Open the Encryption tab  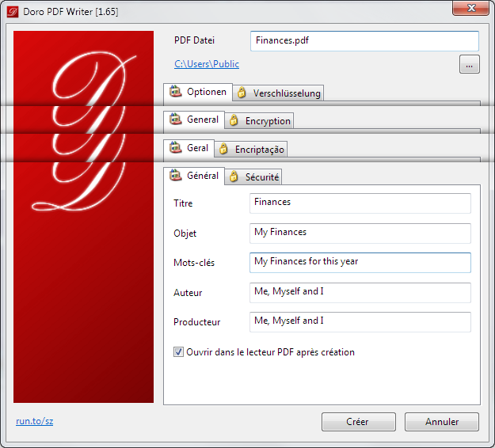pyautogui.click(x=259, y=121)
